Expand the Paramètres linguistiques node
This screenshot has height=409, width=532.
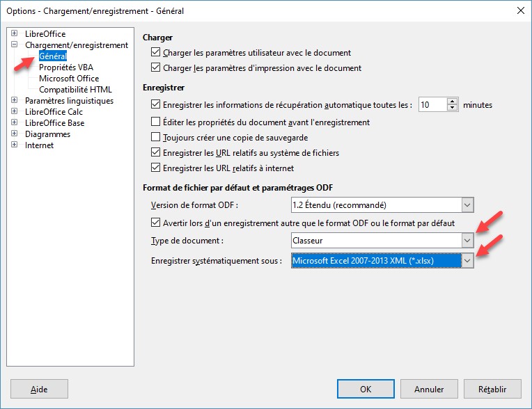pos(15,101)
